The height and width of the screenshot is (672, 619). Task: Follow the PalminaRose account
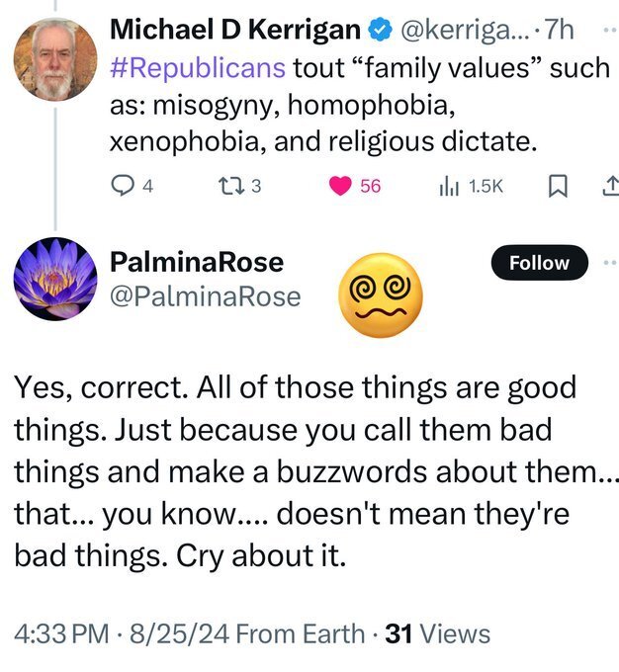point(539,263)
